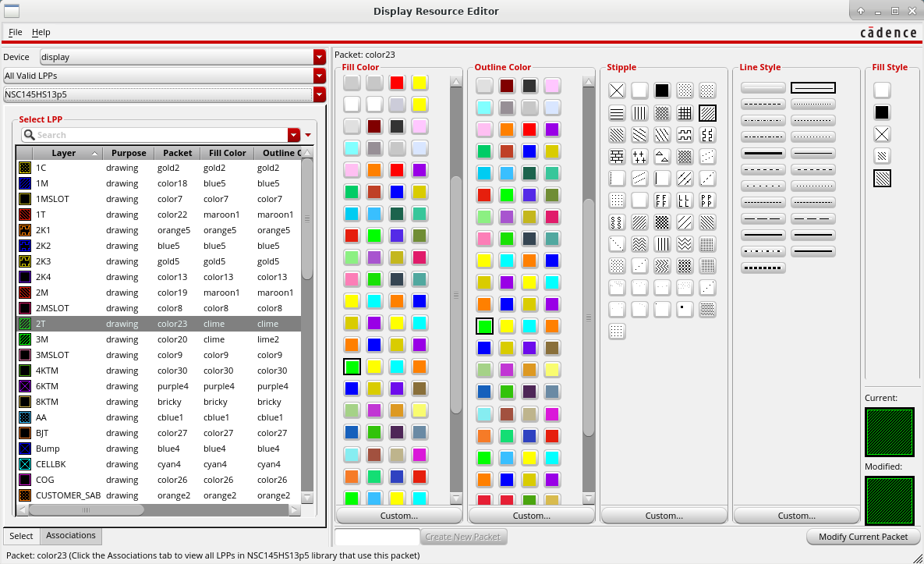Viewport: 924px width, 564px height.
Task: Select the solid black Fill Style
Action: point(882,112)
